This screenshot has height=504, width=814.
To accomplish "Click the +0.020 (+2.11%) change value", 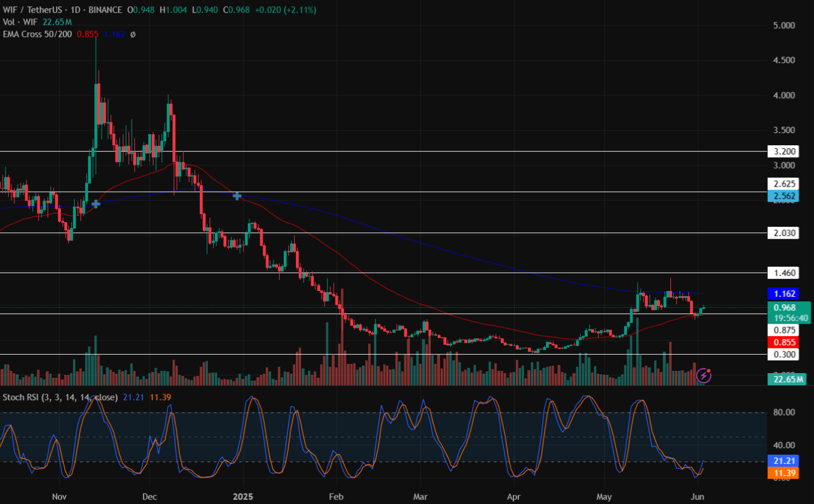I will tap(285, 10).
